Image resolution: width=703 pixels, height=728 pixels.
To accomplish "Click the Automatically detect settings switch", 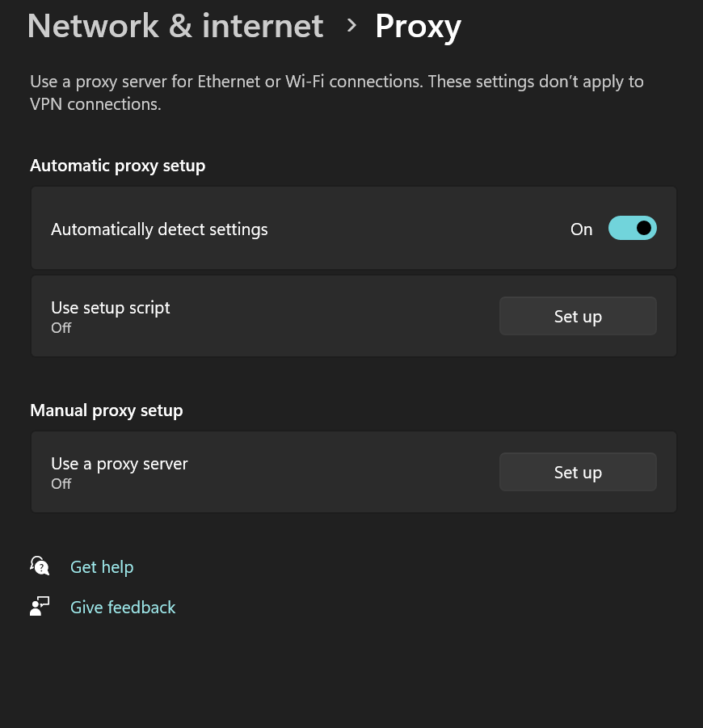I will tap(633, 228).
